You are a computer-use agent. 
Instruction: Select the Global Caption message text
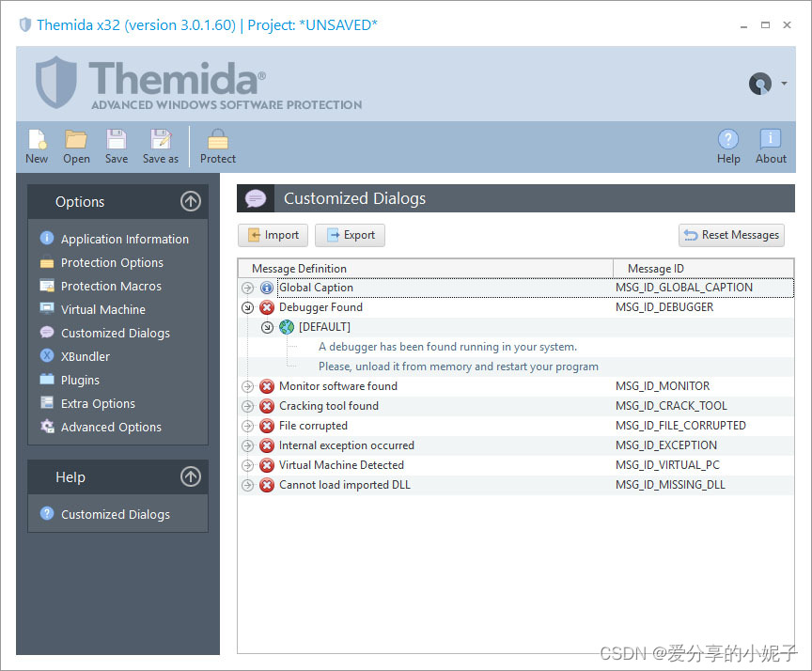click(x=316, y=288)
